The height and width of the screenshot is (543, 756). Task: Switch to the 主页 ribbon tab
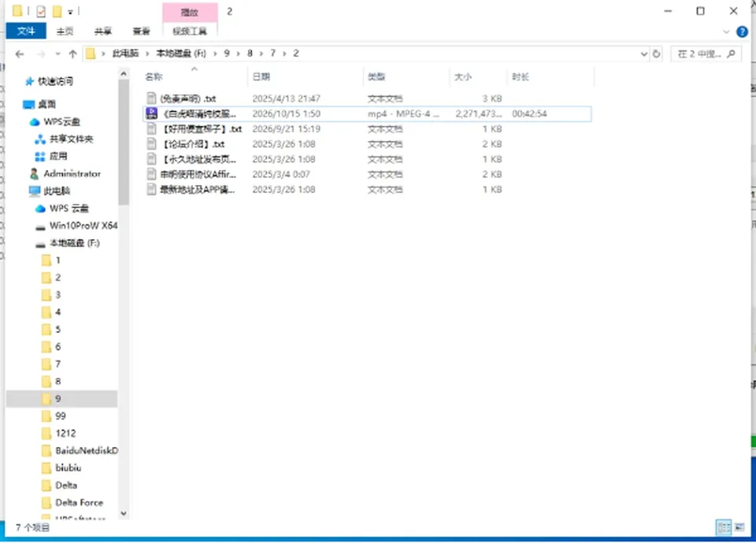coord(65,31)
